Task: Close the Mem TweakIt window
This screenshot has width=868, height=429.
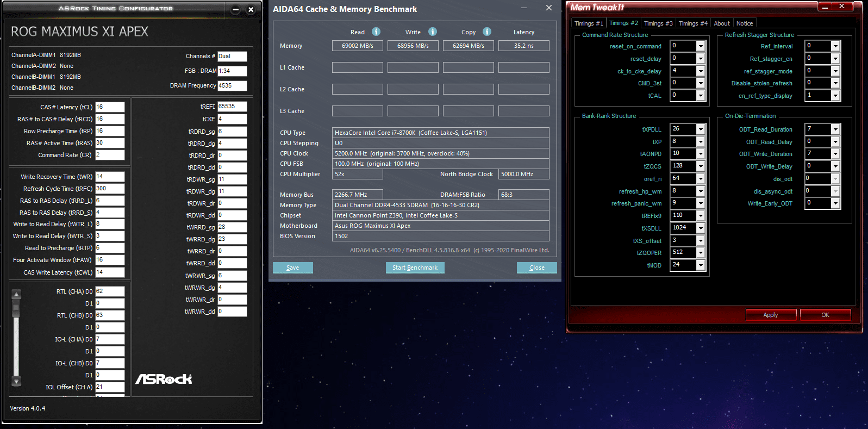Action: coord(842,7)
